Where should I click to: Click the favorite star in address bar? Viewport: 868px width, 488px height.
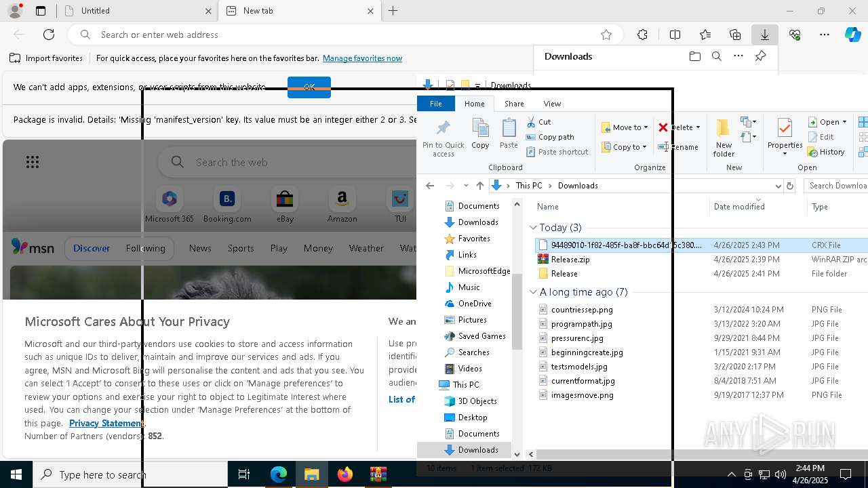606,35
